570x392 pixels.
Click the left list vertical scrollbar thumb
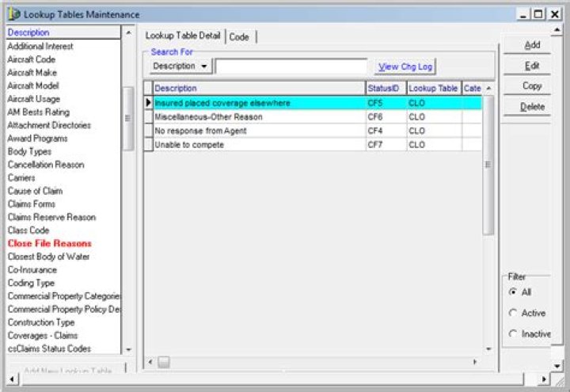tap(128, 119)
